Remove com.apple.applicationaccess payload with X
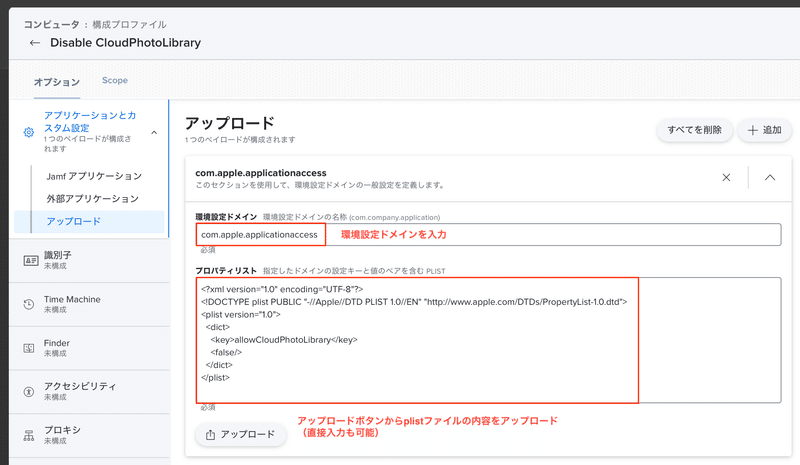The height and width of the screenshot is (465, 800). tap(726, 178)
